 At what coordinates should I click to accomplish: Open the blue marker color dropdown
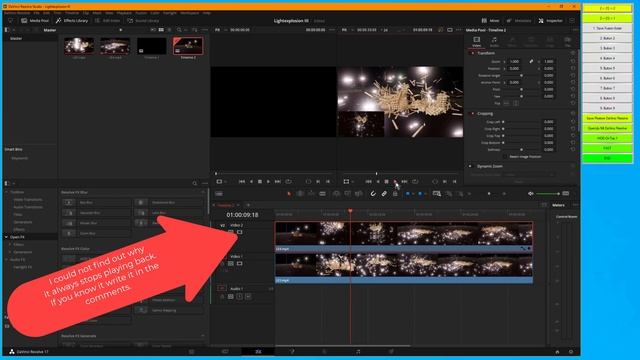[x=426, y=194]
